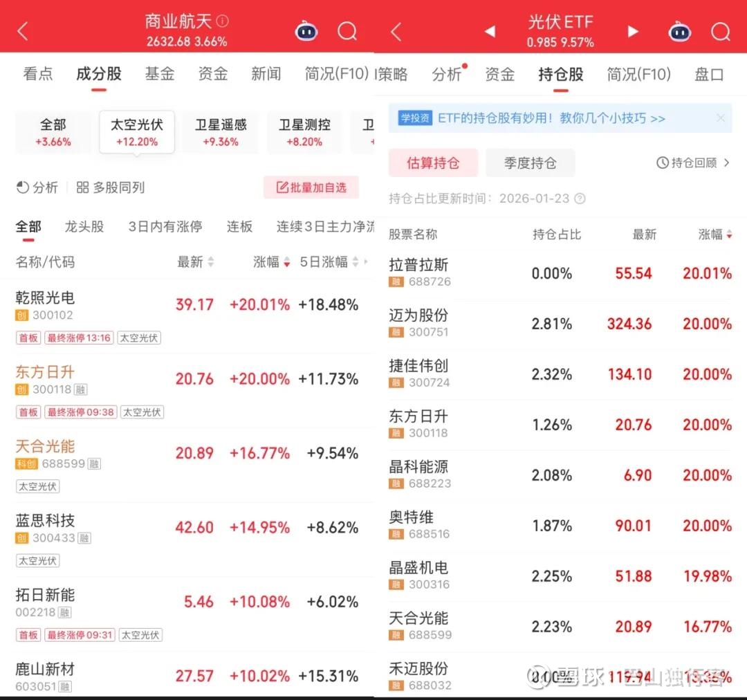Open robot assistant in 商业航天 header
This screenshot has height=700, width=747.
306,31
